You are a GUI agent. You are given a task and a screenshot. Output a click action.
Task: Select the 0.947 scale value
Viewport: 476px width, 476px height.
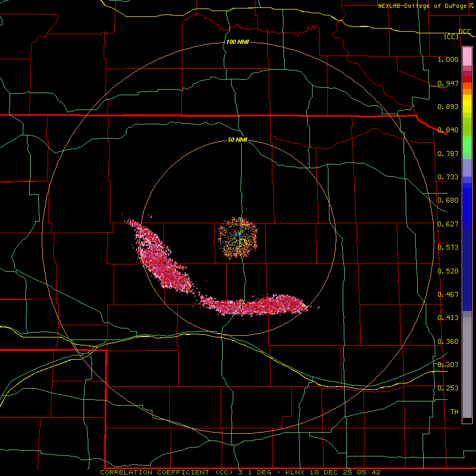tap(448, 83)
